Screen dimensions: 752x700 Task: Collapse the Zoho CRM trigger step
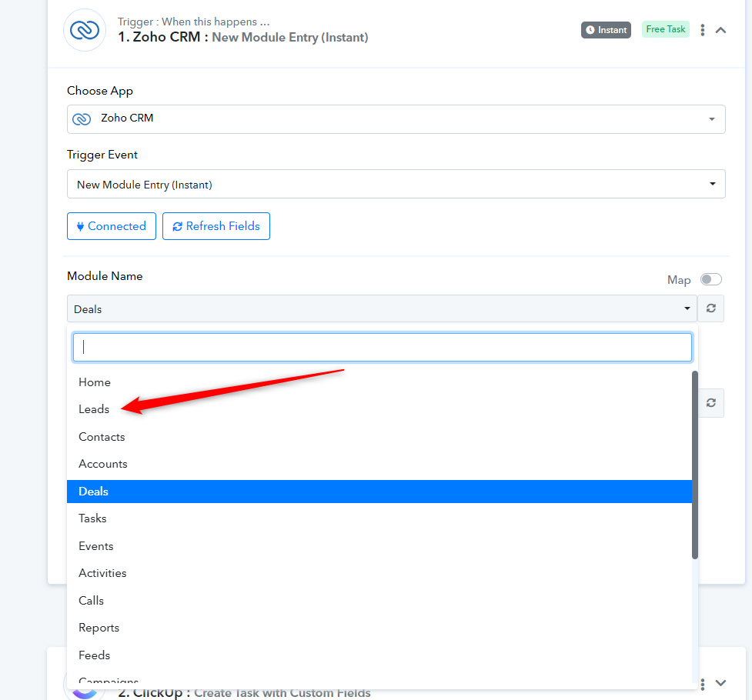720,30
